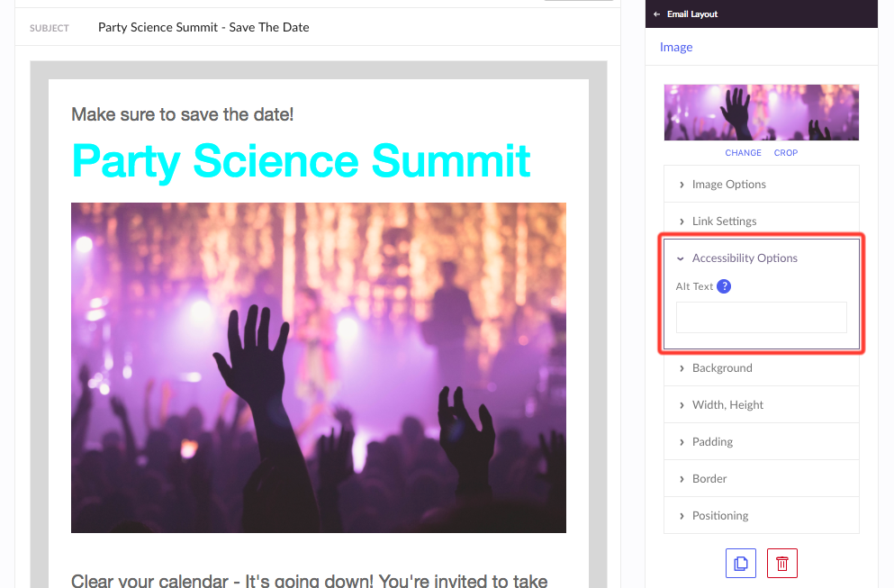
Task: Click the 'Image' panel heading
Action: [x=676, y=48]
